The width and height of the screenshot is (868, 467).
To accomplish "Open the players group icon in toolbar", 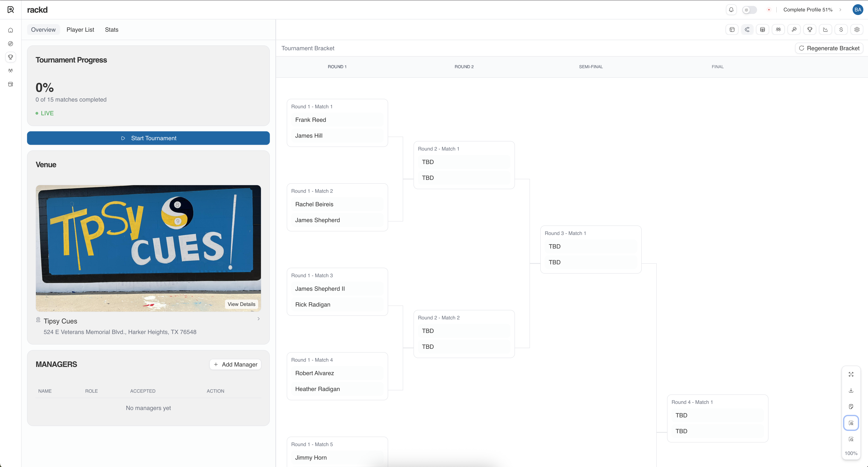I will pyautogui.click(x=778, y=30).
